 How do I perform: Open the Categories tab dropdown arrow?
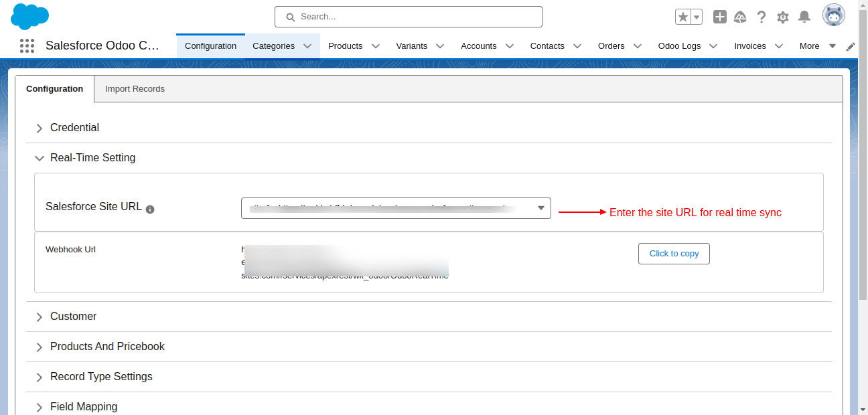307,46
